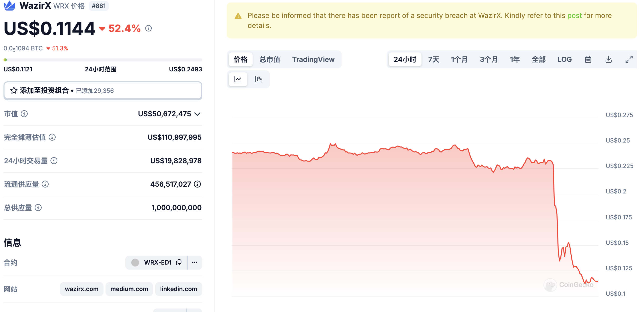Click total supply value 1,000,000,000
The height and width of the screenshot is (312, 644).
176,208
